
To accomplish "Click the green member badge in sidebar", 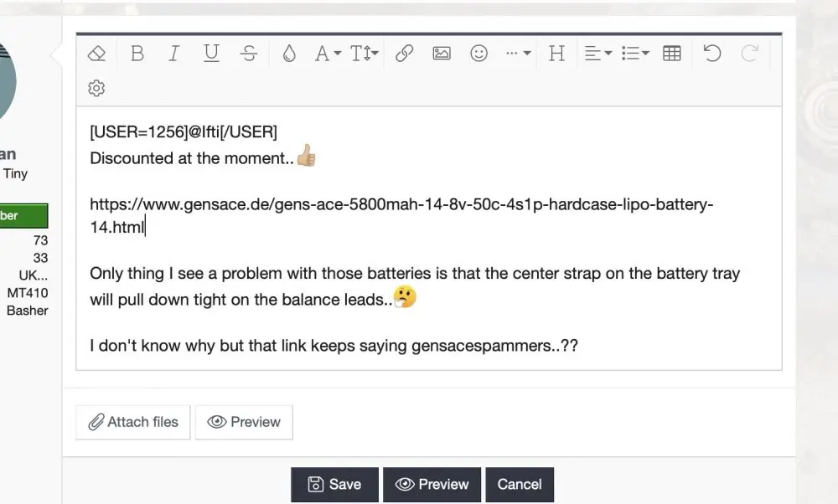I will click(23, 216).
